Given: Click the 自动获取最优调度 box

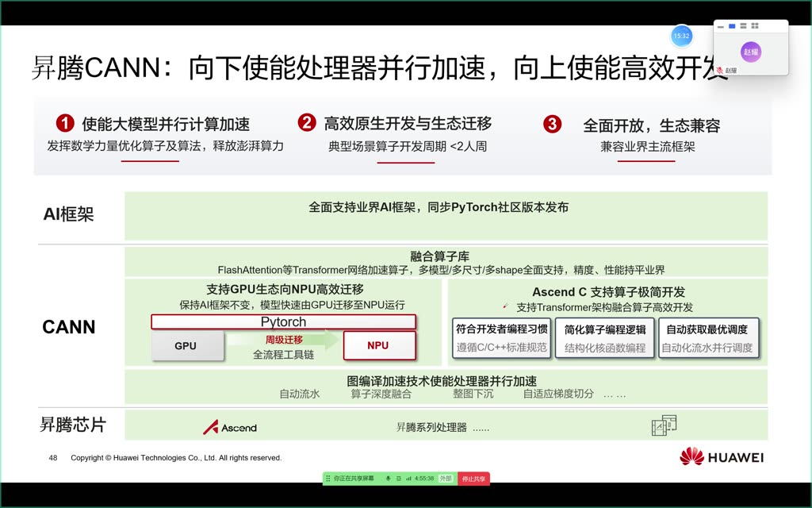Looking at the screenshot, I should [x=707, y=337].
